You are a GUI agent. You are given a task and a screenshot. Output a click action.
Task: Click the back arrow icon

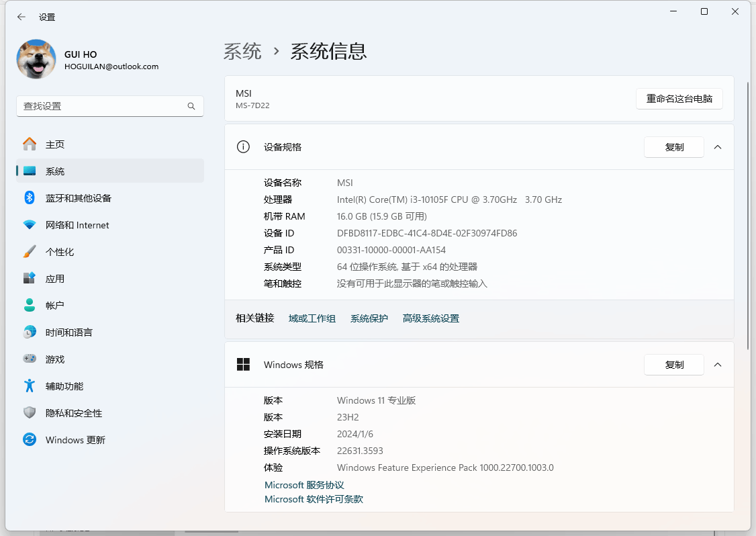tap(21, 17)
